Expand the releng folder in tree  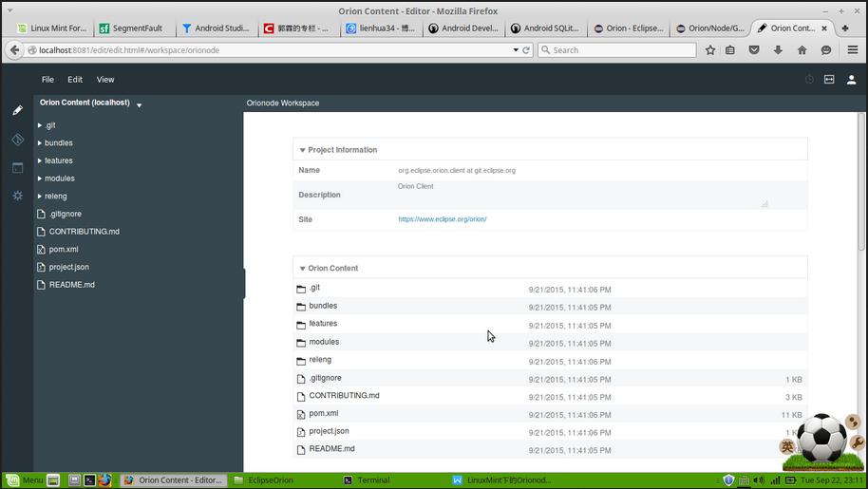[x=40, y=197]
